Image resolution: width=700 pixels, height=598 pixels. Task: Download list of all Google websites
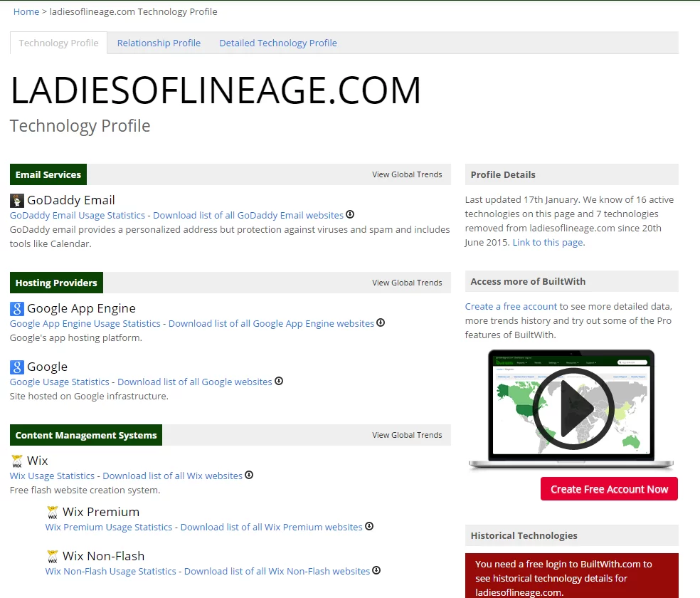coord(195,382)
